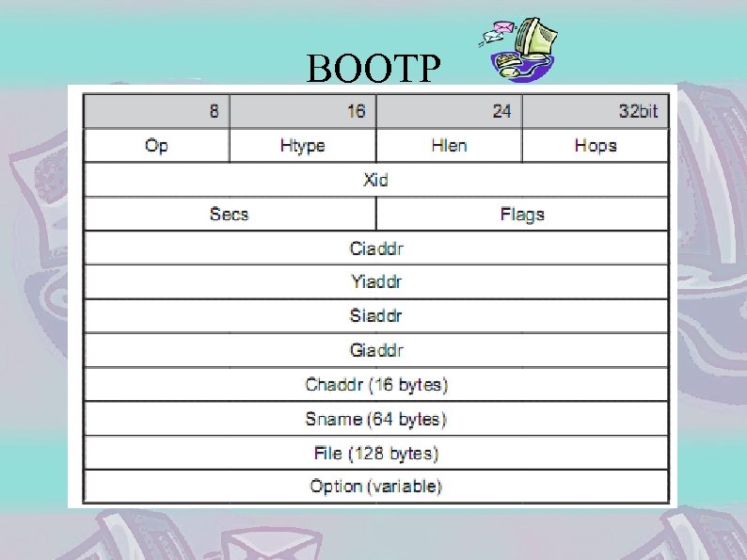Click the Sname (64 bytes) row
This screenshot has width=747, height=560.
tap(375, 419)
